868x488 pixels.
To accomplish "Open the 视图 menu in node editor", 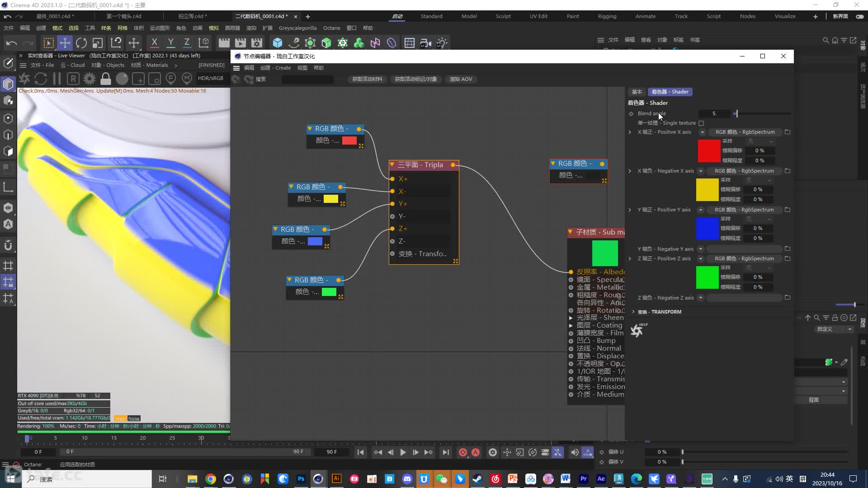I will point(302,68).
